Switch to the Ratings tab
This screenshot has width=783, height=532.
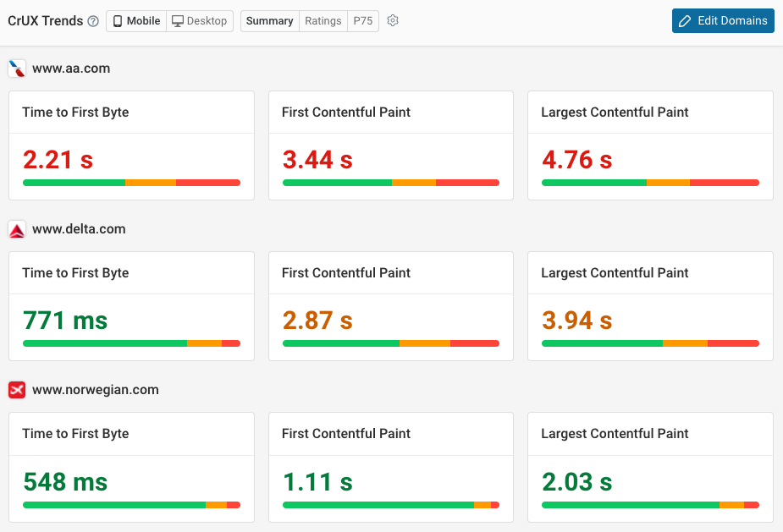coord(323,21)
